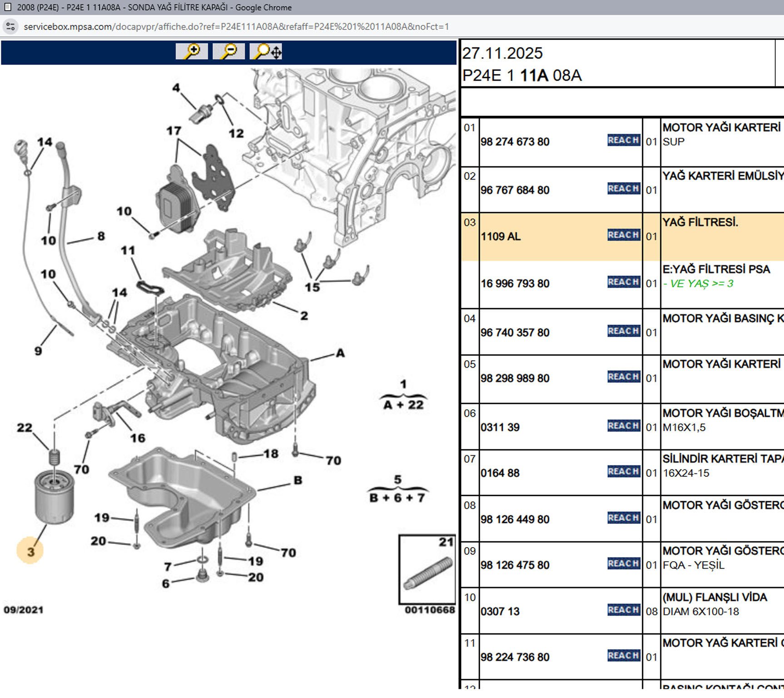
Task: Select callout 17 on the exploded diagram
Action: coord(174,131)
